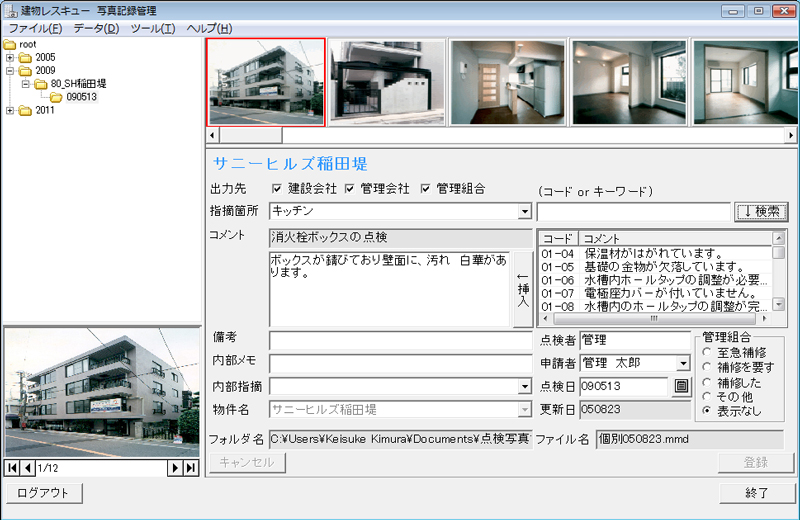Select the 090513 folder icon
800x520 pixels.
[56, 97]
